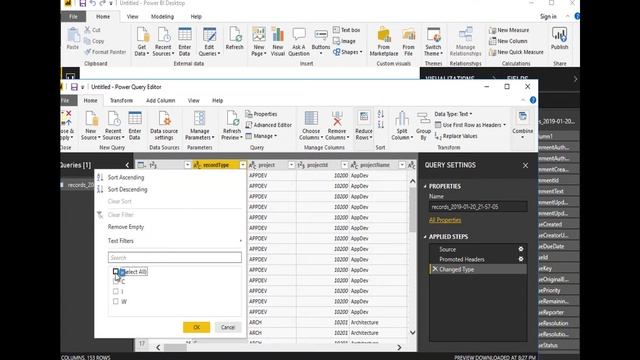
Task: Collapse the Queries pane chevron
Action: coord(127,165)
